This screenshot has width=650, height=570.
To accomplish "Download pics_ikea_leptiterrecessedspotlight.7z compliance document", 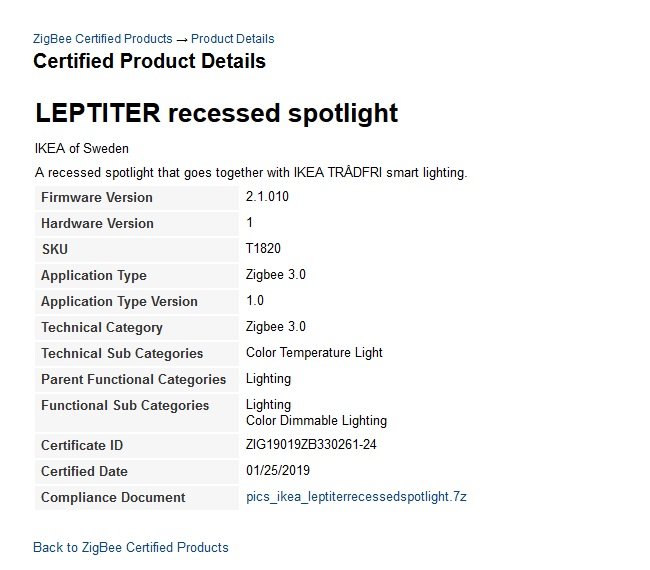I will (x=356, y=497).
